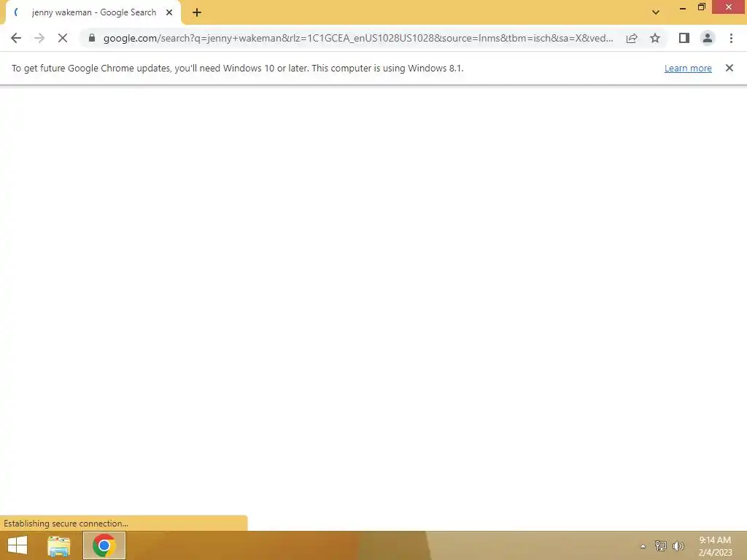Open the Chrome profile menu
This screenshot has width=747, height=560.
[x=708, y=38]
